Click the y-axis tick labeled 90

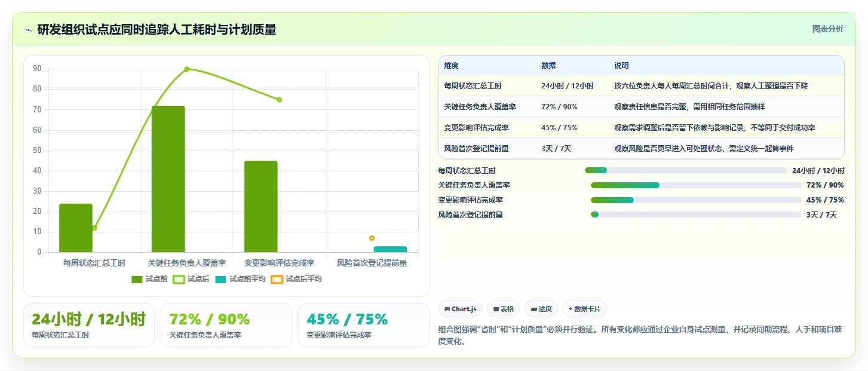(x=37, y=69)
